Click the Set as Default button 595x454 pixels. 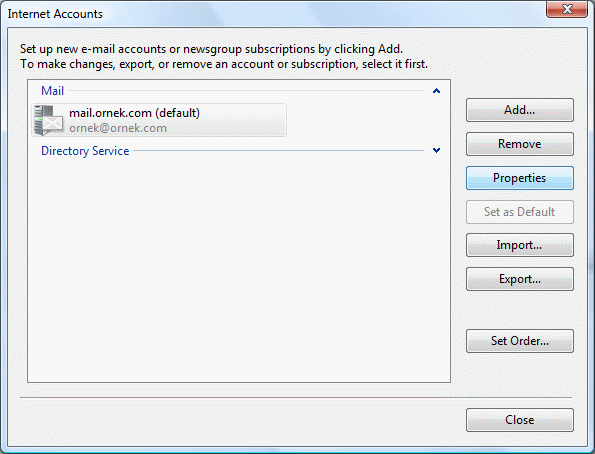point(519,212)
